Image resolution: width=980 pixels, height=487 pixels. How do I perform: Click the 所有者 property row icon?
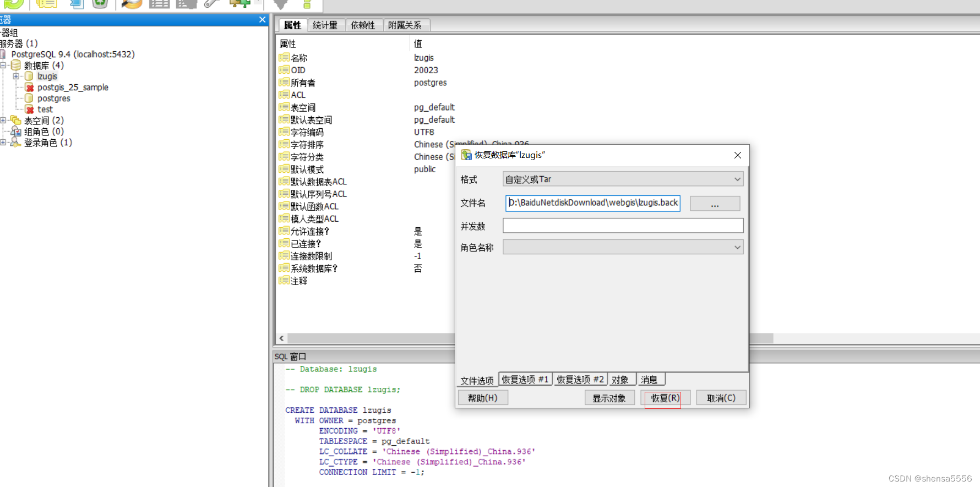tap(284, 83)
